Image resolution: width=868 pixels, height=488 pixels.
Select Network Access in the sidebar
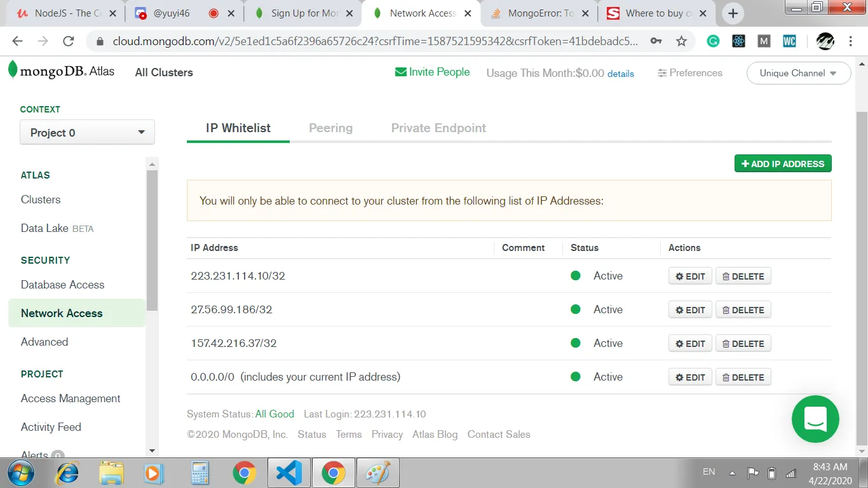tap(77, 313)
